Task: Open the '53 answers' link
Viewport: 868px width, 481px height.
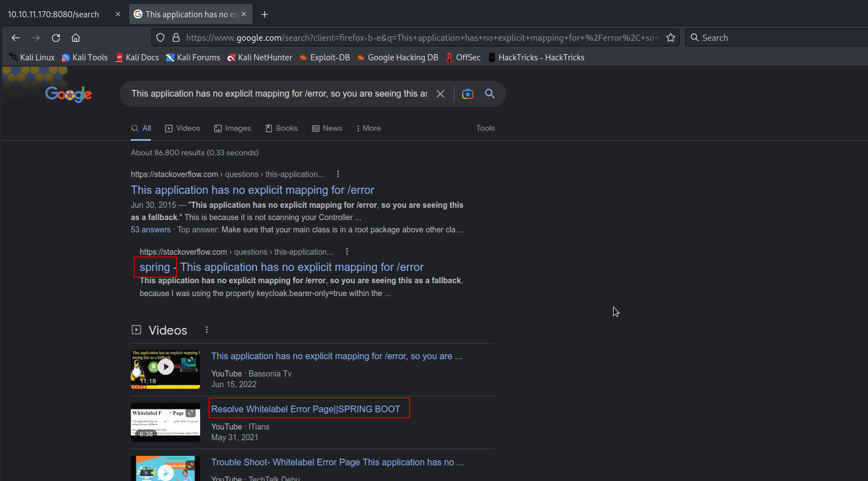Action: (151, 230)
